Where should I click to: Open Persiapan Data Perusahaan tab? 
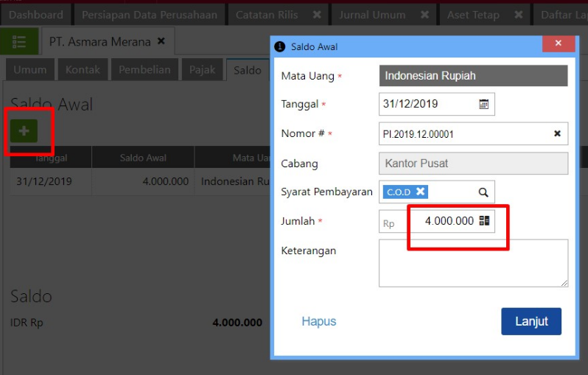coord(150,15)
